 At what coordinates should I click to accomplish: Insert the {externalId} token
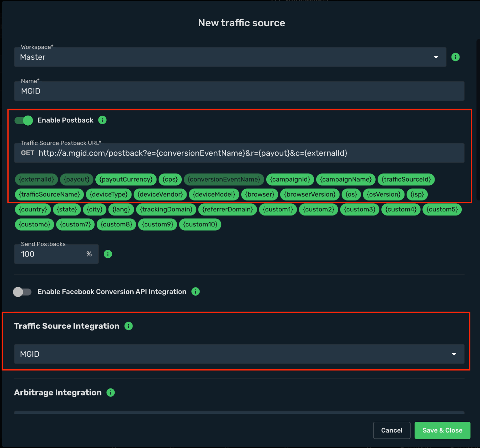(x=36, y=179)
